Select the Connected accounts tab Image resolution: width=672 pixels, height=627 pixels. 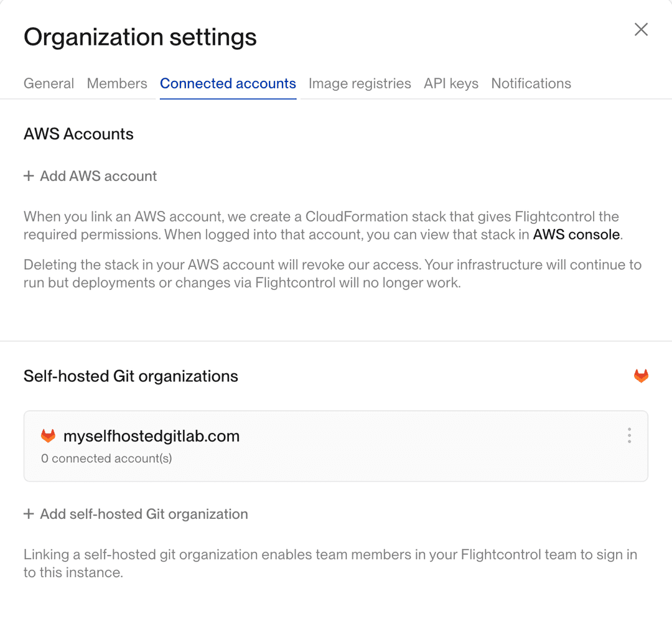(x=228, y=83)
